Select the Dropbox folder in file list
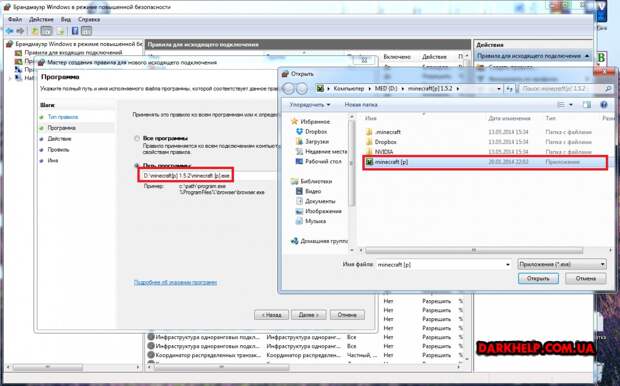Screen dimensions: 620x386 381,142
